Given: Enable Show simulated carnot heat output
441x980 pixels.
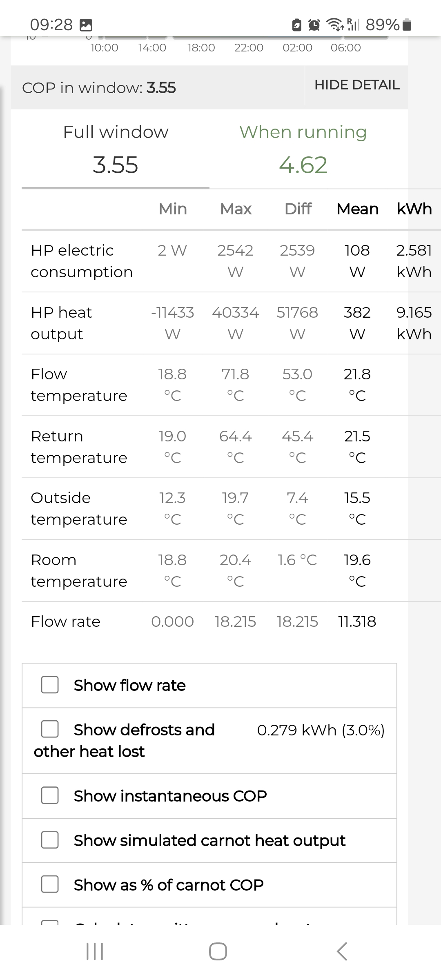Looking at the screenshot, I should click(x=50, y=840).
